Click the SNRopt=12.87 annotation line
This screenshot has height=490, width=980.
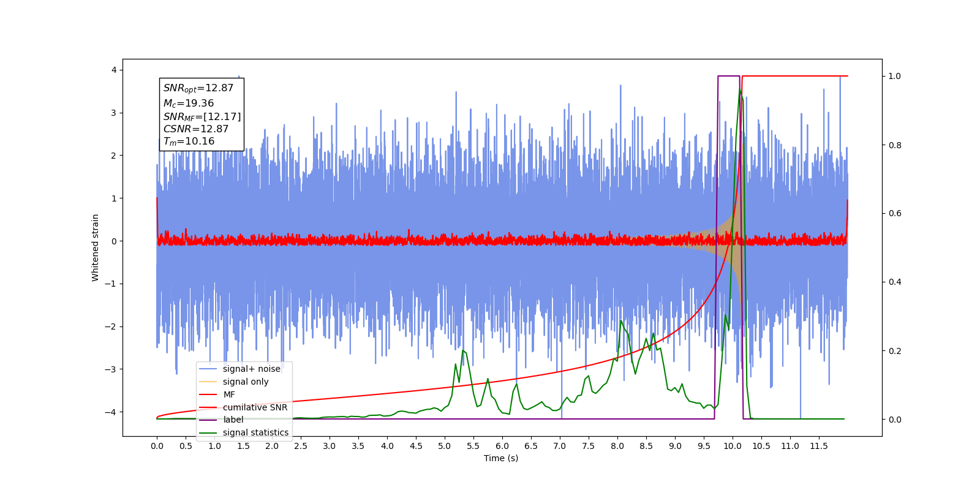(198, 88)
